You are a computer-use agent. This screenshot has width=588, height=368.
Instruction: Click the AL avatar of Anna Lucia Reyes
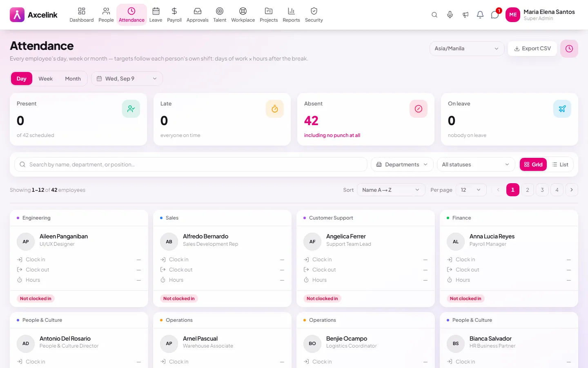tap(456, 242)
